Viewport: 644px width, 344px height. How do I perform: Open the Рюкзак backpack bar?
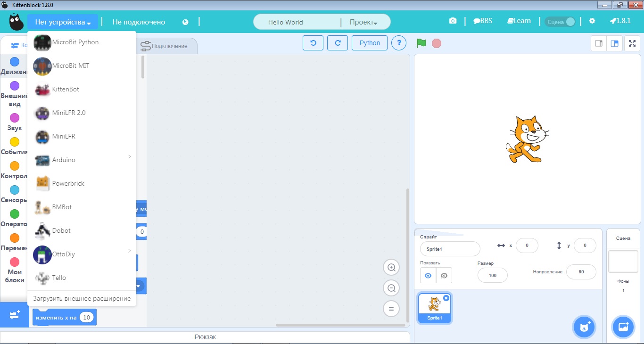(x=205, y=337)
